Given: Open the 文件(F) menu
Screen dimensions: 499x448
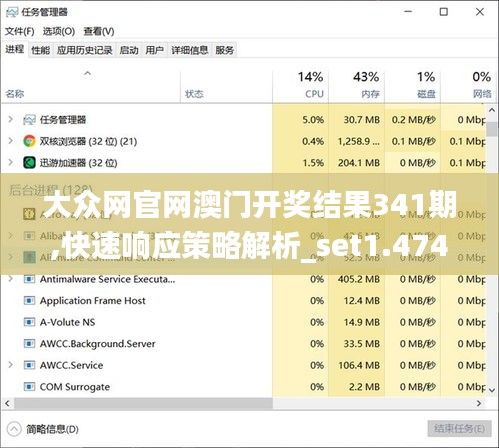Looking at the screenshot, I should pos(20,31).
